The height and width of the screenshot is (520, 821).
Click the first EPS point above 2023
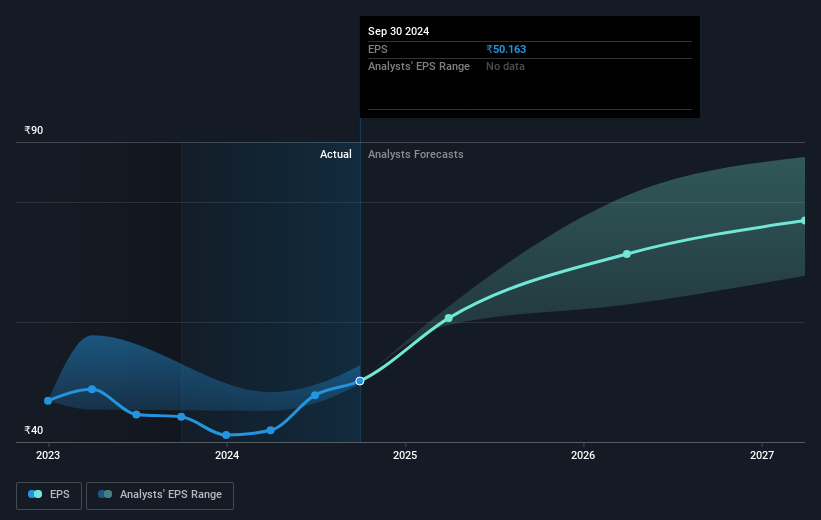coord(48,401)
